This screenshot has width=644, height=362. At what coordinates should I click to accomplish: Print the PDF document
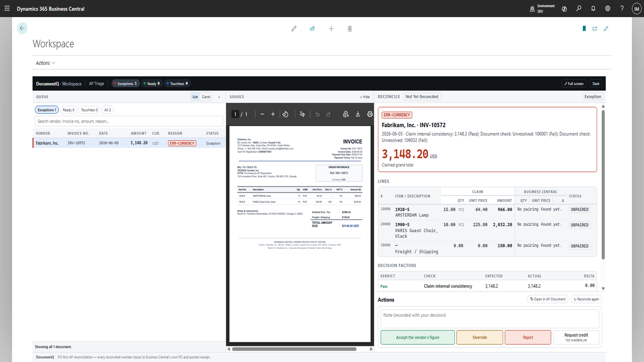click(370, 114)
